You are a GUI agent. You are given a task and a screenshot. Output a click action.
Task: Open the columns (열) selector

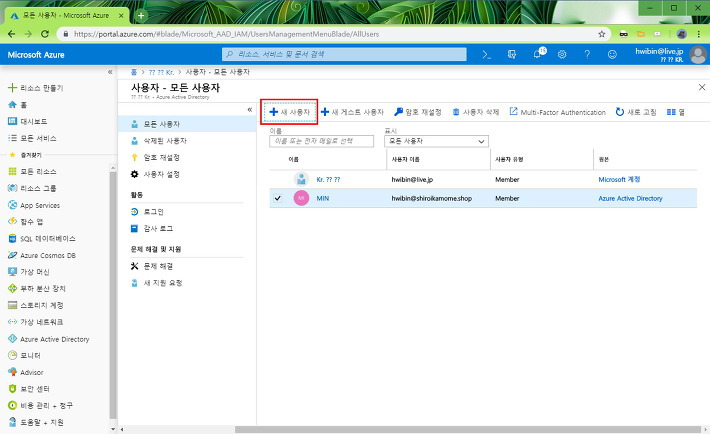(676, 112)
